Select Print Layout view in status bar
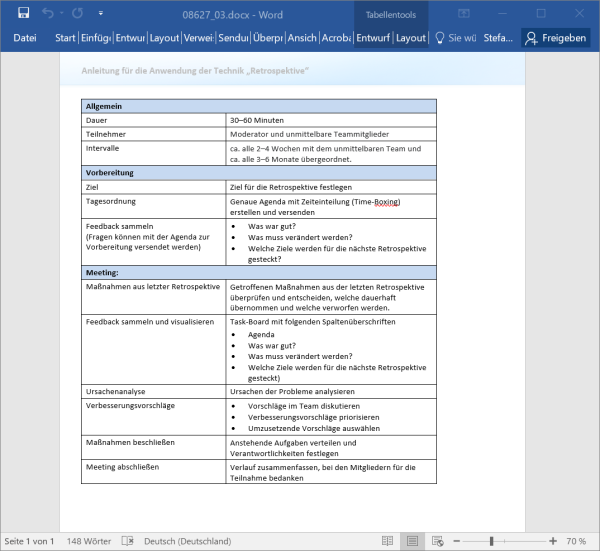This screenshot has width=600, height=551. (412, 541)
